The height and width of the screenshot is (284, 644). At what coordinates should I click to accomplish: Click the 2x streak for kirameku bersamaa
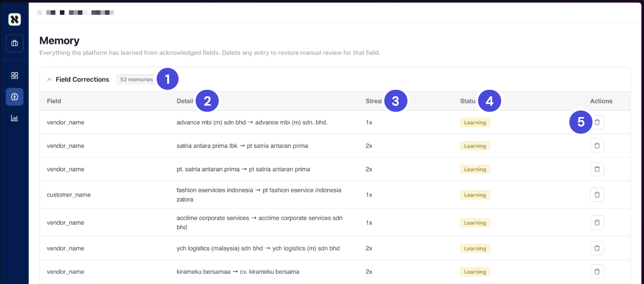click(369, 272)
